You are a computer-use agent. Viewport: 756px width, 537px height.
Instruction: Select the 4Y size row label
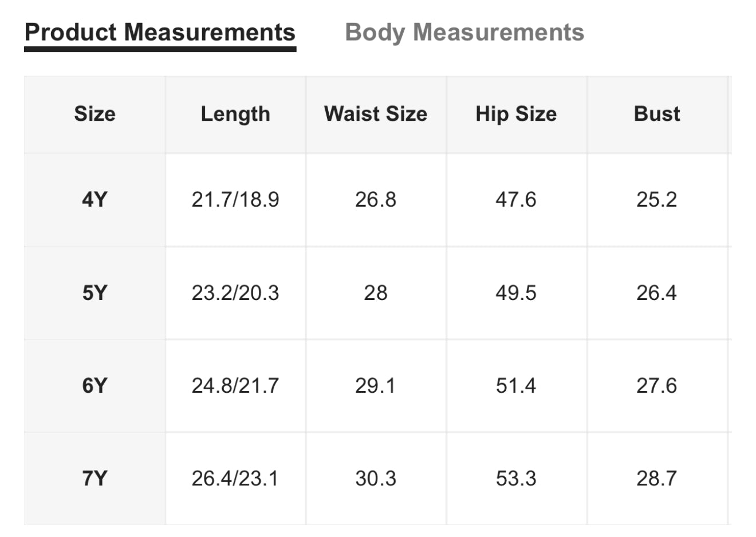94,200
